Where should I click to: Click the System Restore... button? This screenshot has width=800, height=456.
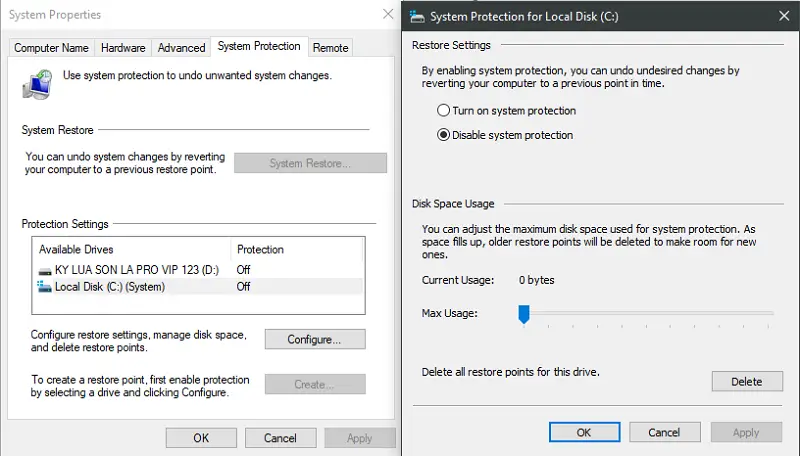tap(310, 163)
